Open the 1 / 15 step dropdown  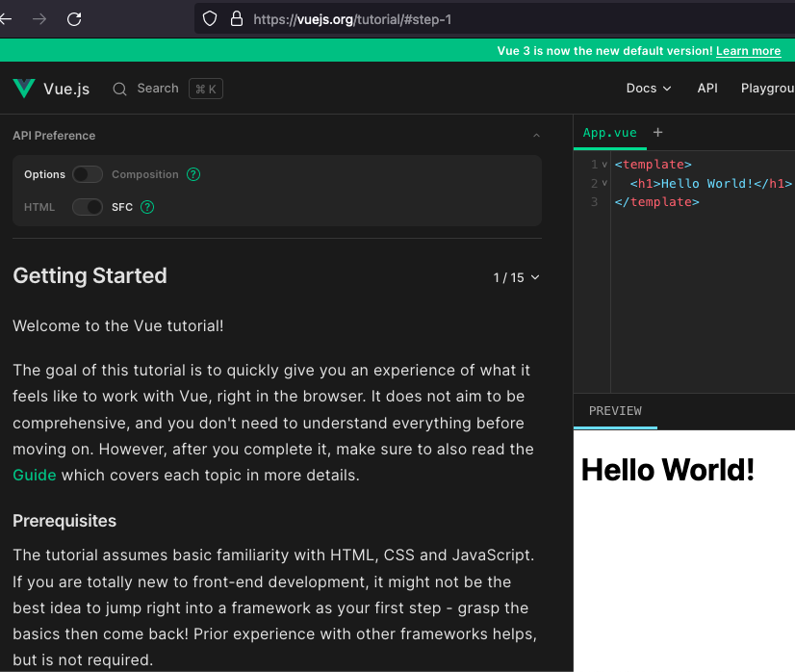coord(516,277)
